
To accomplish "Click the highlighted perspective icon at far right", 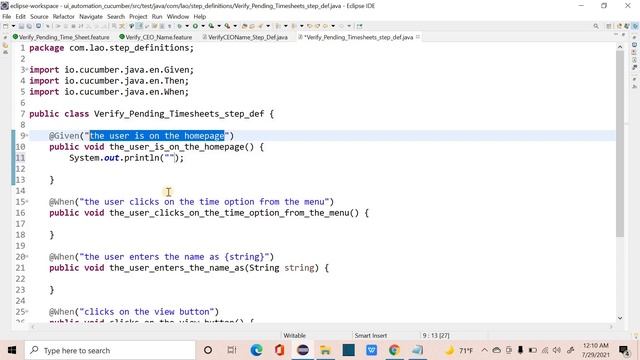I will click(x=635, y=26).
